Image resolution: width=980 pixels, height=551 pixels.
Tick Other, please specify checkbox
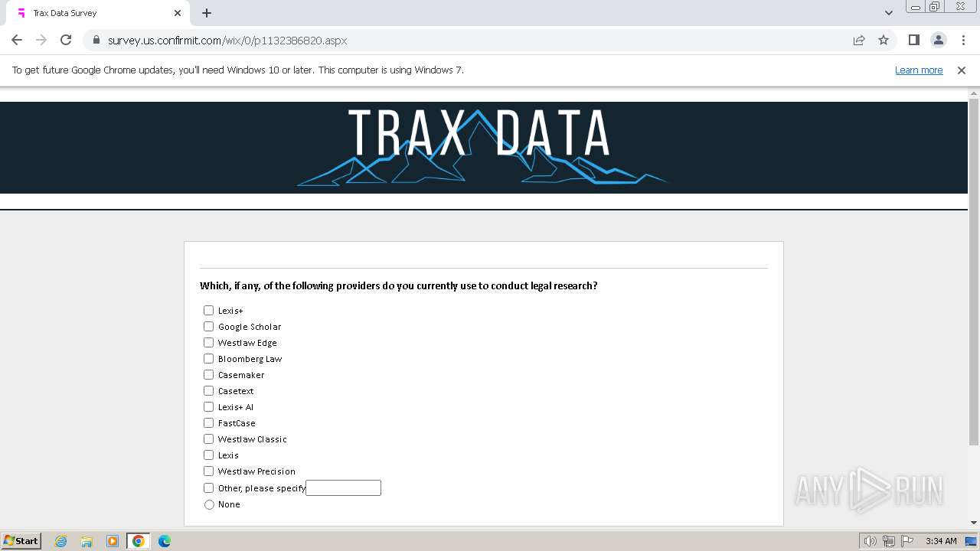(x=208, y=487)
